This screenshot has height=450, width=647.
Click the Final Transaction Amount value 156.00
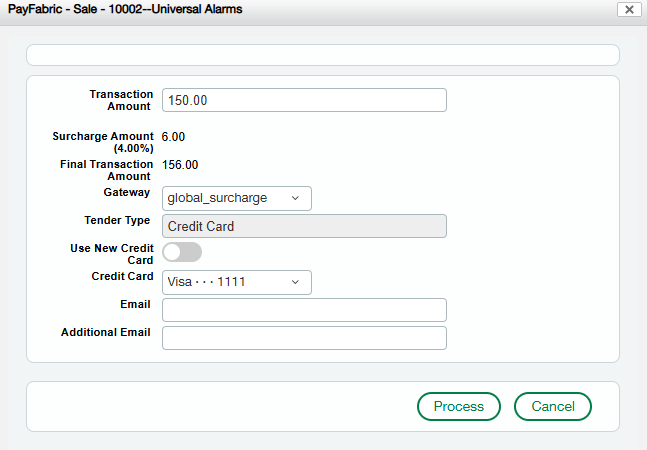(x=182, y=165)
